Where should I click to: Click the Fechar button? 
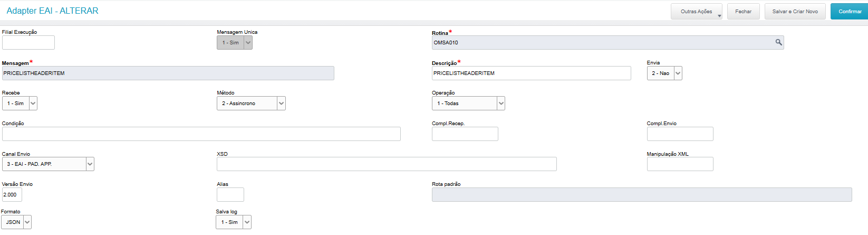(743, 12)
